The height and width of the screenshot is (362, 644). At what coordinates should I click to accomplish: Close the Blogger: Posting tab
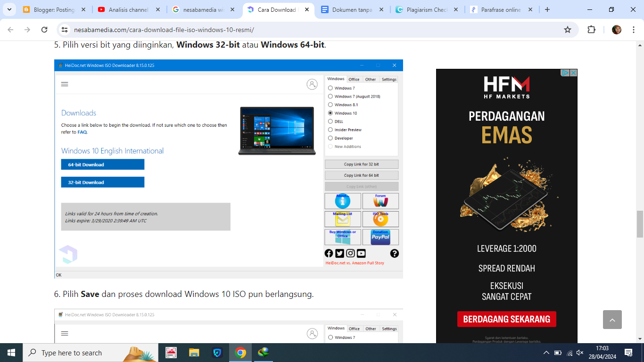click(x=83, y=9)
